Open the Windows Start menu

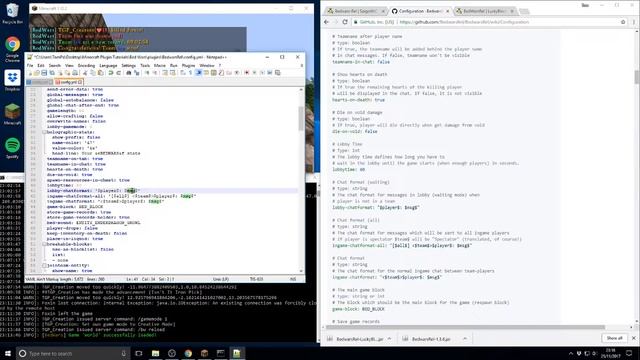7,353
